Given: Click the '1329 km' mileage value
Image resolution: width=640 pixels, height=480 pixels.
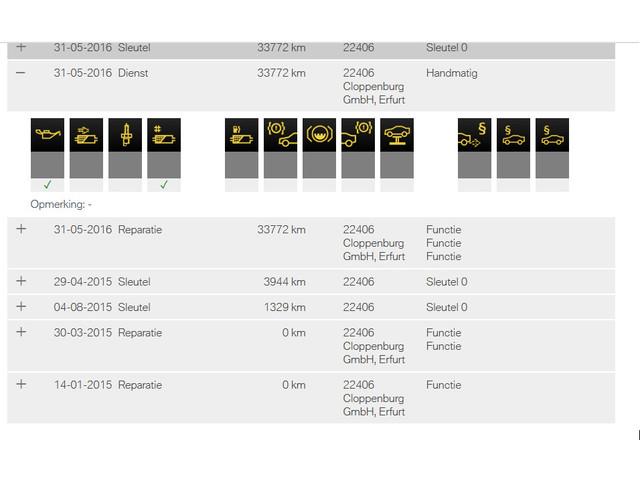Looking at the screenshot, I should click(284, 307).
